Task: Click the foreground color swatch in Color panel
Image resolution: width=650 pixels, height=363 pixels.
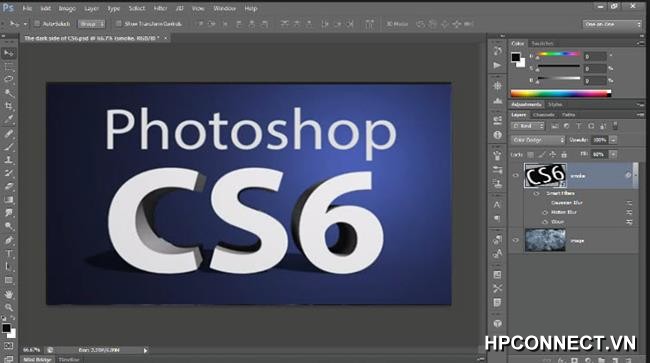Action: (515, 57)
